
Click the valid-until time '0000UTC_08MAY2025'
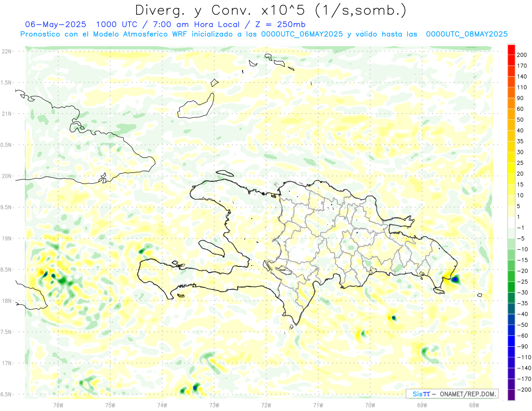coord(467,34)
